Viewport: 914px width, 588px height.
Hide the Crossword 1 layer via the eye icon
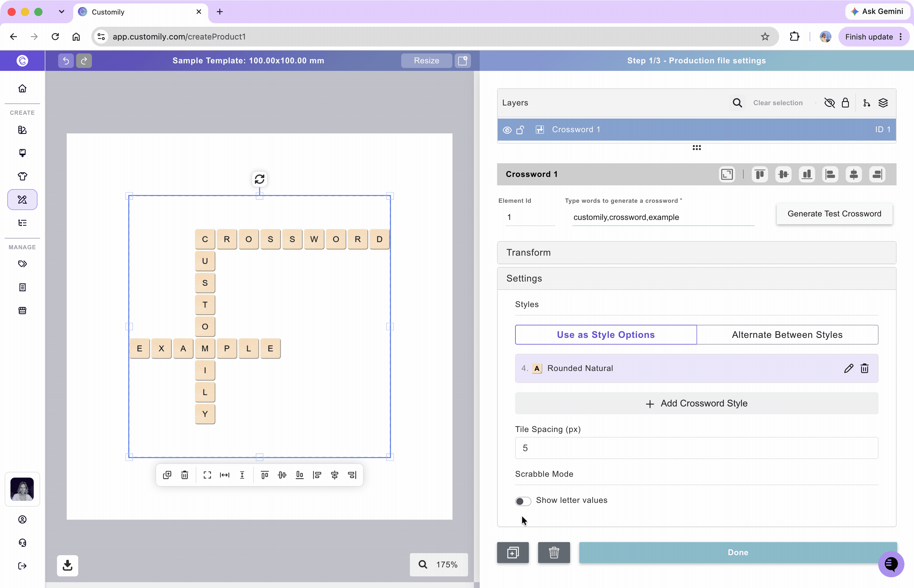point(507,130)
